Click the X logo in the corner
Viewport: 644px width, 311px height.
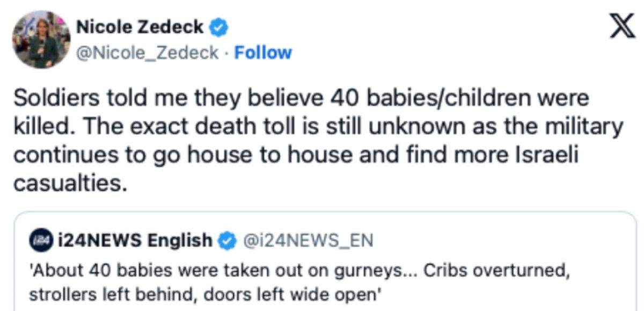point(619,27)
